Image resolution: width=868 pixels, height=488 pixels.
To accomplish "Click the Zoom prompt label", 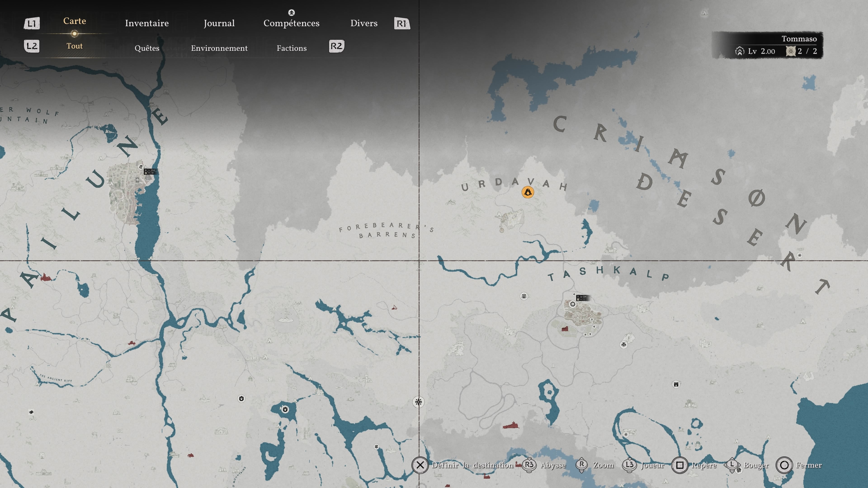I will pos(604,465).
